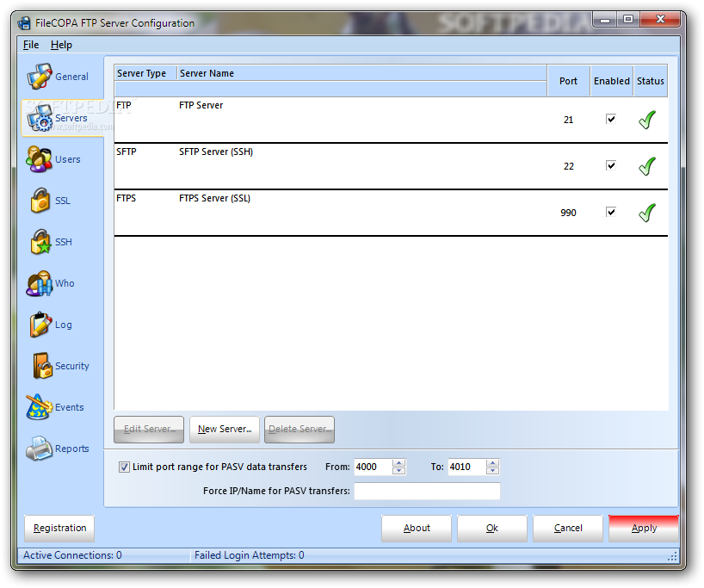The height and width of the screenshot is (588, 704).
Task: Click Failed Login Attempts status entry
Action: (250, 555)
